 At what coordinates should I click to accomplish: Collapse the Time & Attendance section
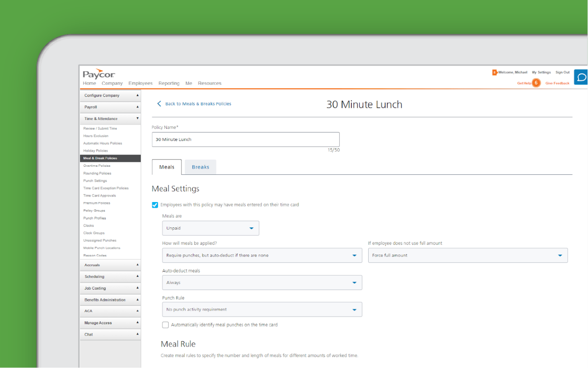(x=110, y=118)
